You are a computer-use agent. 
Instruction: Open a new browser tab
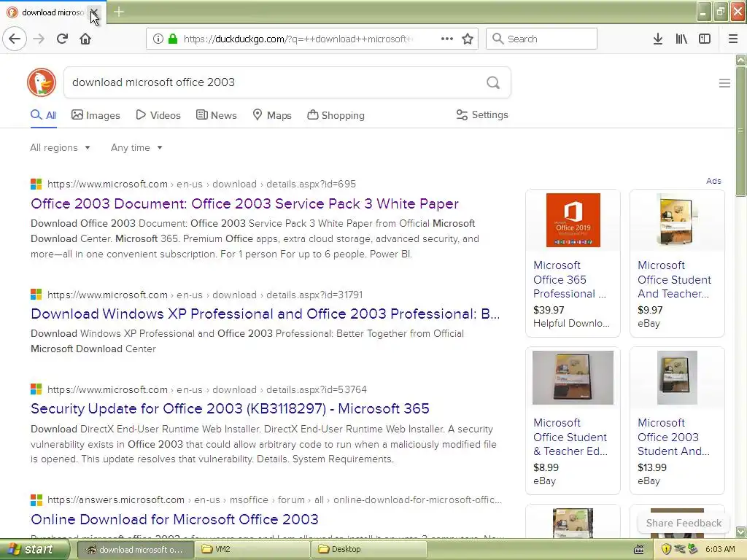click(119, 12)
